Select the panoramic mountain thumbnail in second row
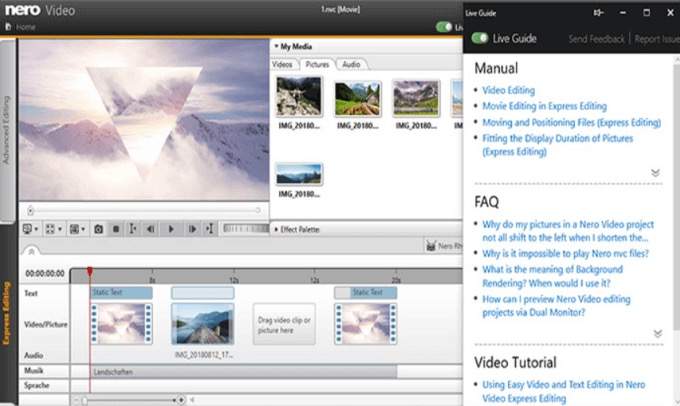680x406 pixels. pyautogui.click(x=299, y=174)
